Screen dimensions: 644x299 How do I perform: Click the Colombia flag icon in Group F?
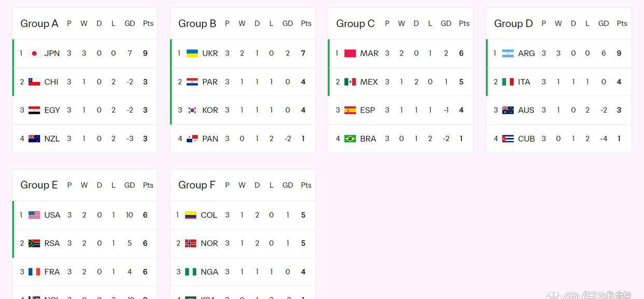tap(191, 215)
